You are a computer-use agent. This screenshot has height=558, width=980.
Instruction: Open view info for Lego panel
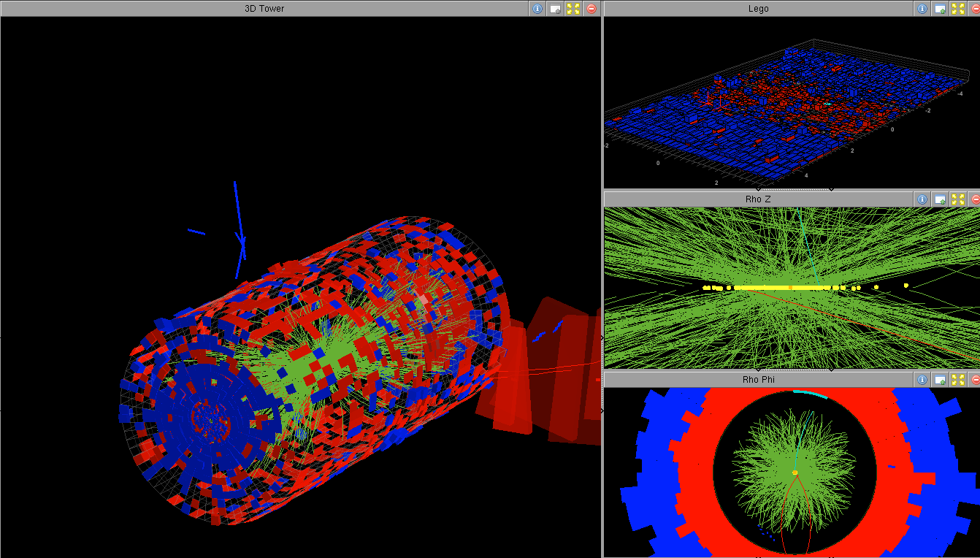(922, 9)
